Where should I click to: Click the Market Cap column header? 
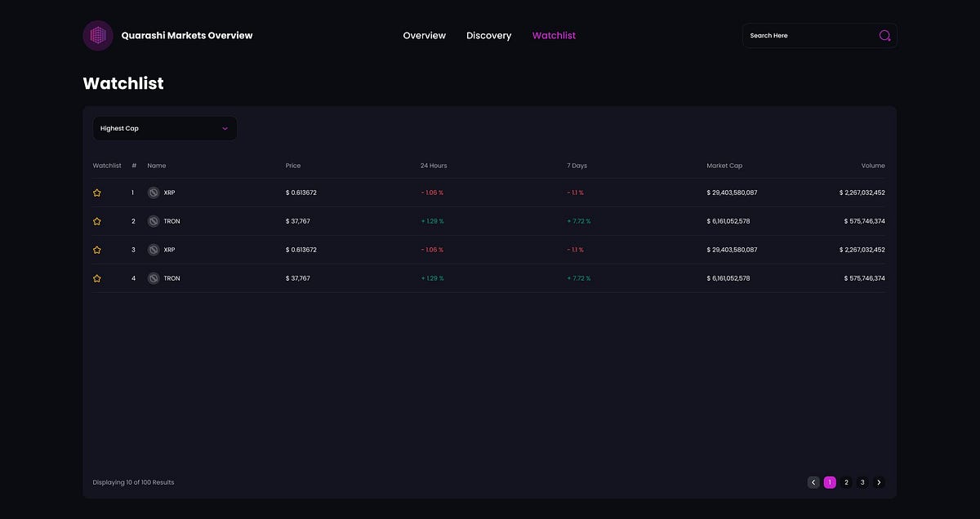tap(724, 166)
